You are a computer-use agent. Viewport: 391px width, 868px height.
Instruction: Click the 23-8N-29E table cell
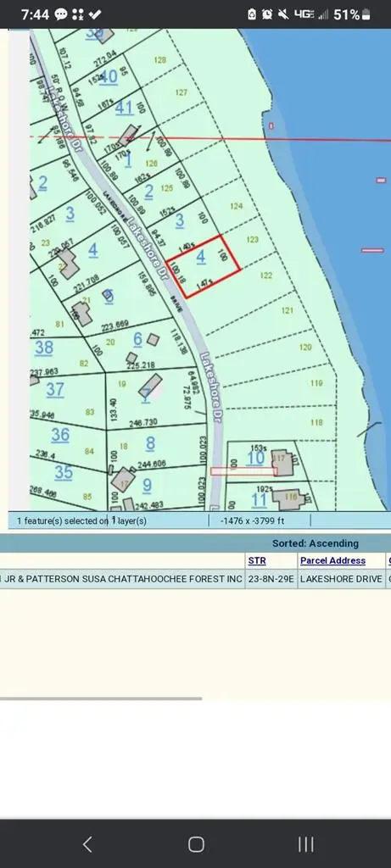point(271,578)
